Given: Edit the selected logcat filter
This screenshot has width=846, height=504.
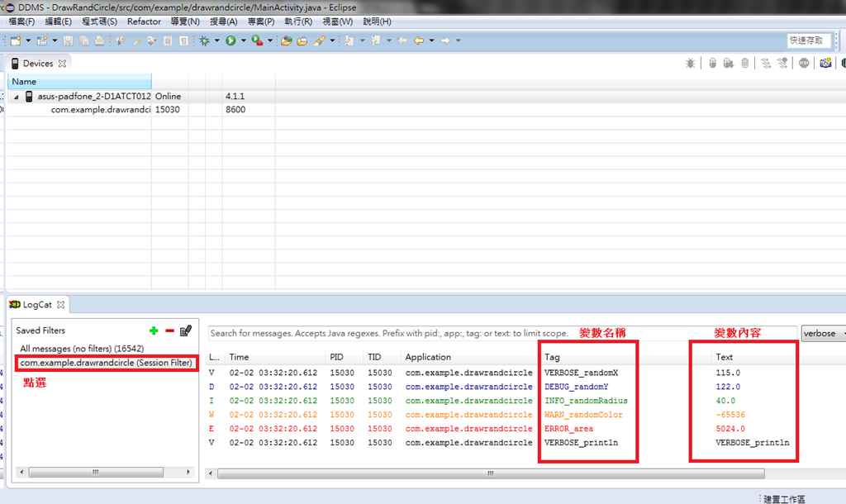Looking at the screenshot, I should click(186, 330).
